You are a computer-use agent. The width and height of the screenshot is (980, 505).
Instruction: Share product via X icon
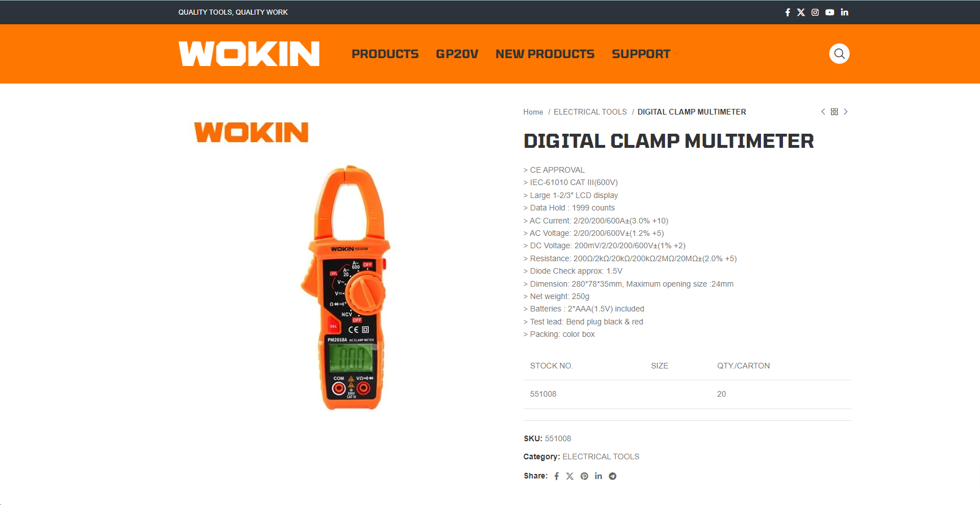[570, 476]
